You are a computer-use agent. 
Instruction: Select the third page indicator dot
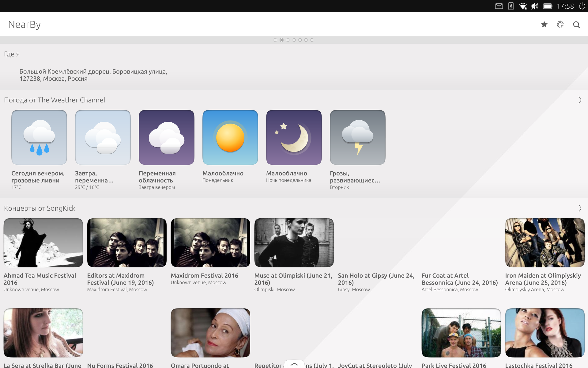[288, 40]
